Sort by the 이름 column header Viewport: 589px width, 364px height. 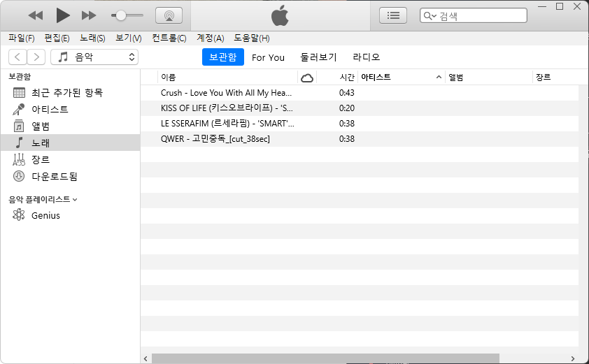pyautogui.click(x=227, y=78)
